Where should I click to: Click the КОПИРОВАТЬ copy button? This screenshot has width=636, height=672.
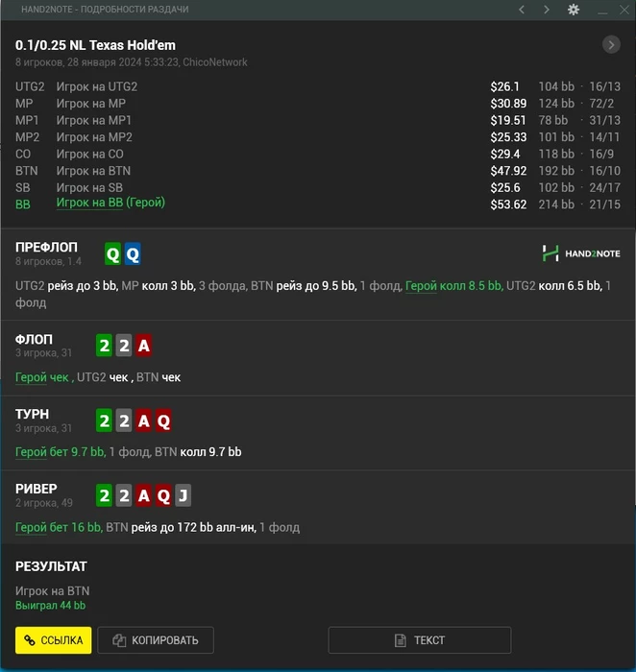pyautogui.click(x=156, y=640)
